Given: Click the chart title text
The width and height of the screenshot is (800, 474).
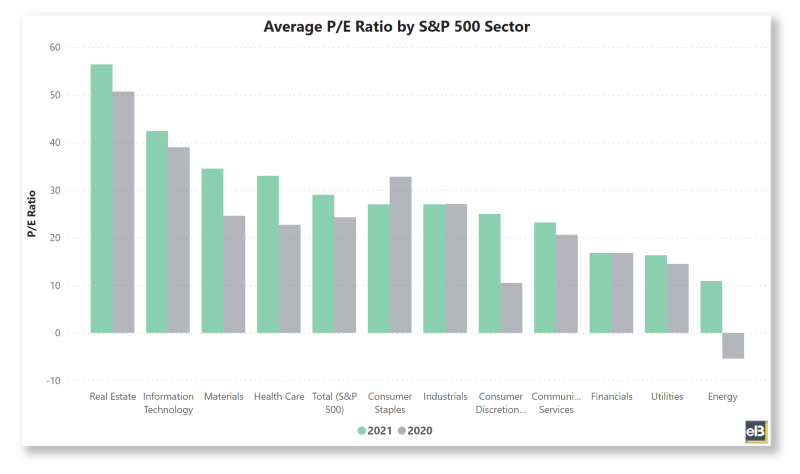Looking at the screenshot, I should pos(396,27).
